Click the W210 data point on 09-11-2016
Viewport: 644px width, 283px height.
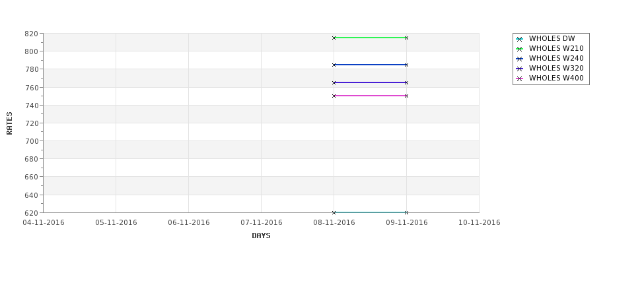click(406, 38)
